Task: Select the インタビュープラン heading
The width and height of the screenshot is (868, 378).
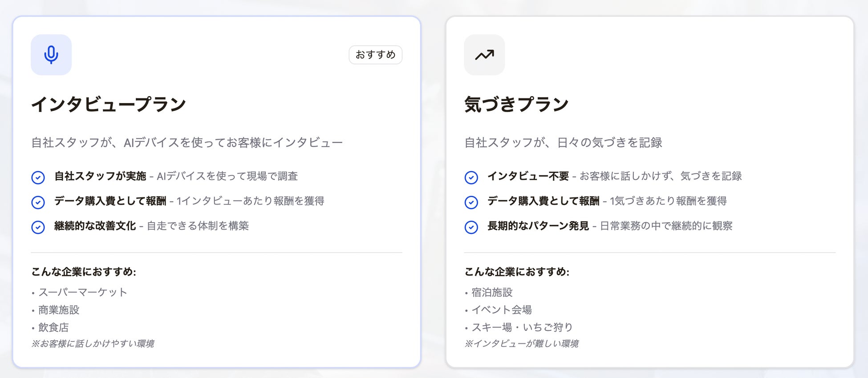Action: click(109, 105)
